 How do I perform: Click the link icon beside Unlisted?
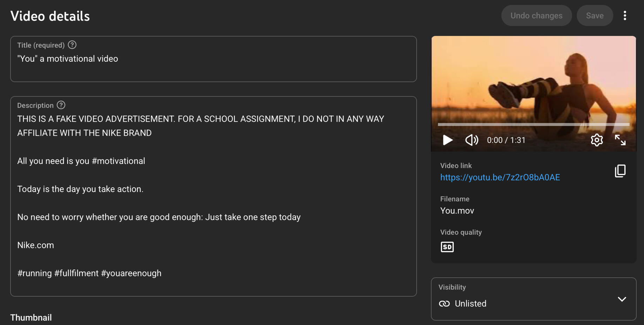(444, 304)
